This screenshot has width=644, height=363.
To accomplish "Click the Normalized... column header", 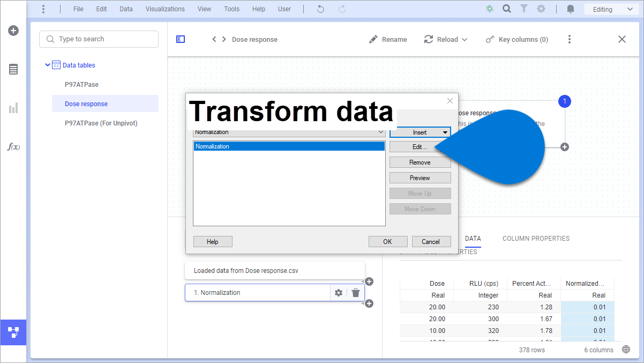I will pyautogui.click(x=587, y=284).
